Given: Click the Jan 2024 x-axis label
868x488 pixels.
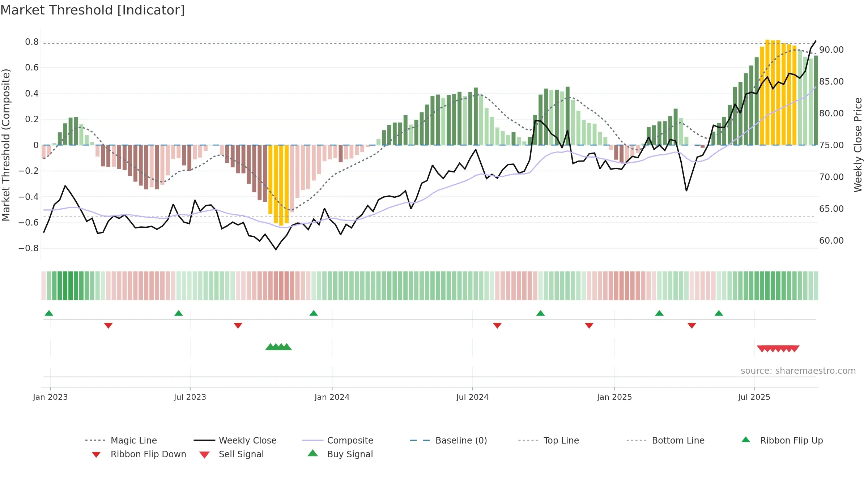Looking at the screenshot, I should tap(332, 397).
